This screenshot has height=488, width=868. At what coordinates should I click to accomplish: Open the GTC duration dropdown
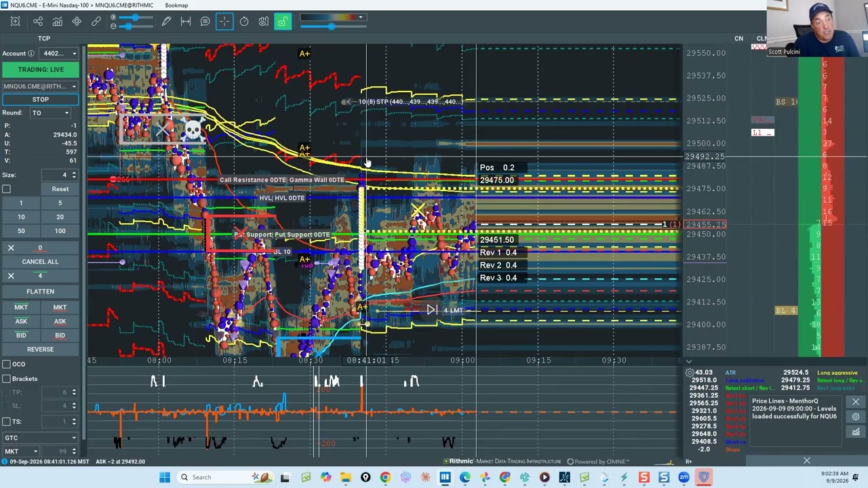tap(41, 438)
